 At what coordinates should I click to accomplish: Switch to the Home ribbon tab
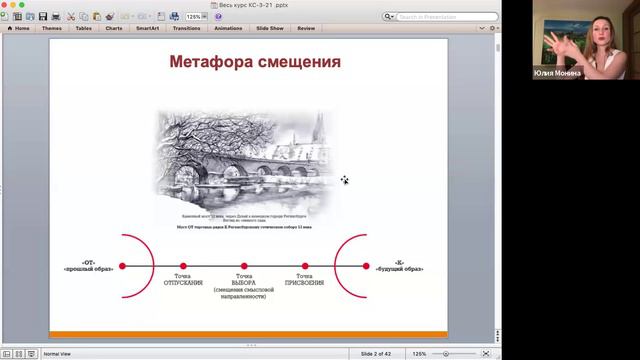click(19, 28)
